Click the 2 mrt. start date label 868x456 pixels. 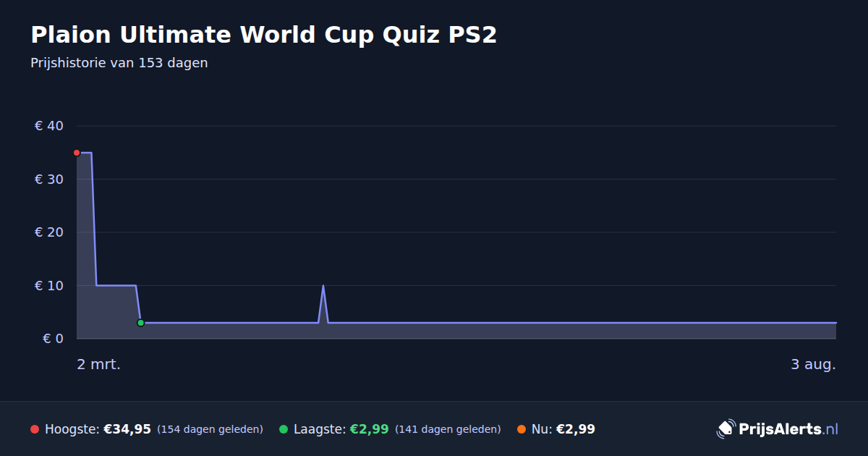click(x=98, y=364)
